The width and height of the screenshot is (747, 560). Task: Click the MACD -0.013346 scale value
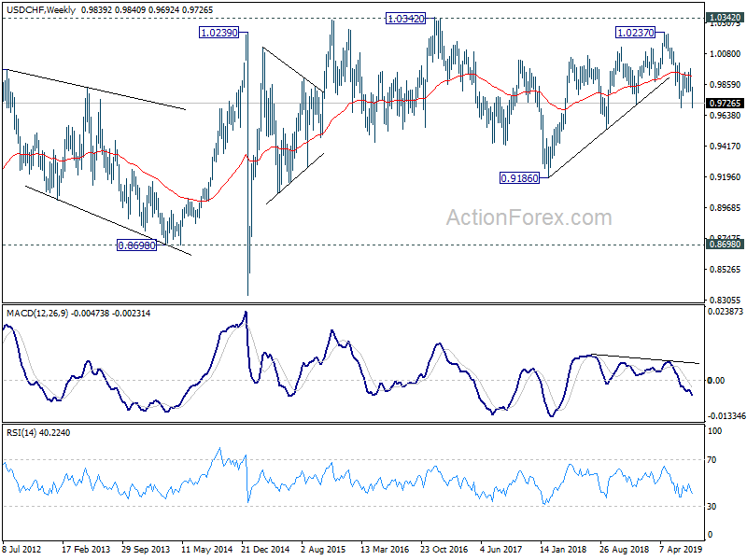pos(726,416)
